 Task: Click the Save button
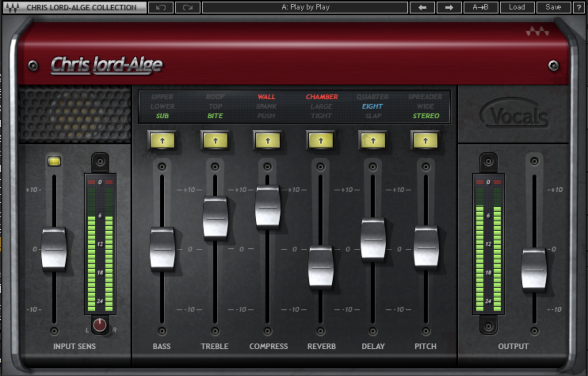point(553,8)
